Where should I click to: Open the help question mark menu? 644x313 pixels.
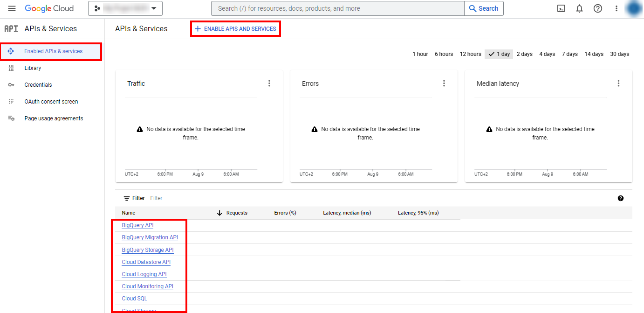[x=598, y=8]
